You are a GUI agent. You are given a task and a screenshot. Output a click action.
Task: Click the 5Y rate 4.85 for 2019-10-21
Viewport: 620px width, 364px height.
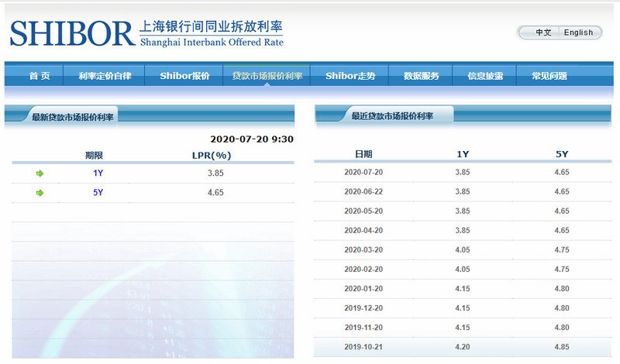562,347
